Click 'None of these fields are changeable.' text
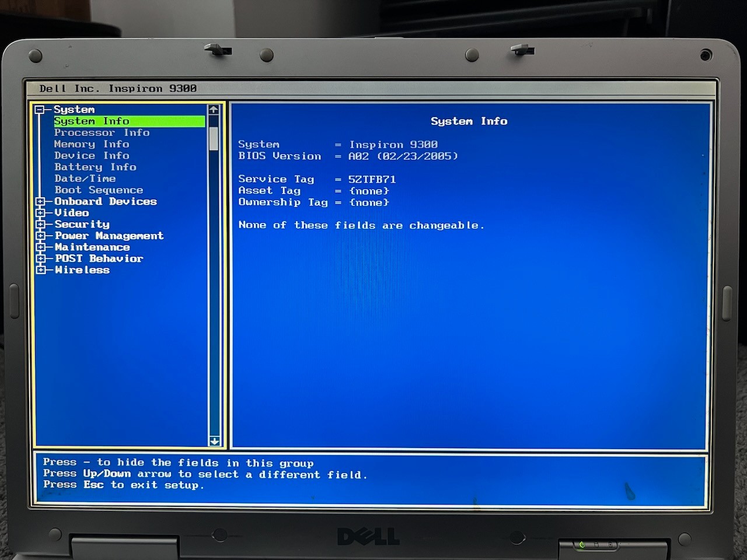The width and height of the screenshot is (747, 560). click(x=361, y=225)
